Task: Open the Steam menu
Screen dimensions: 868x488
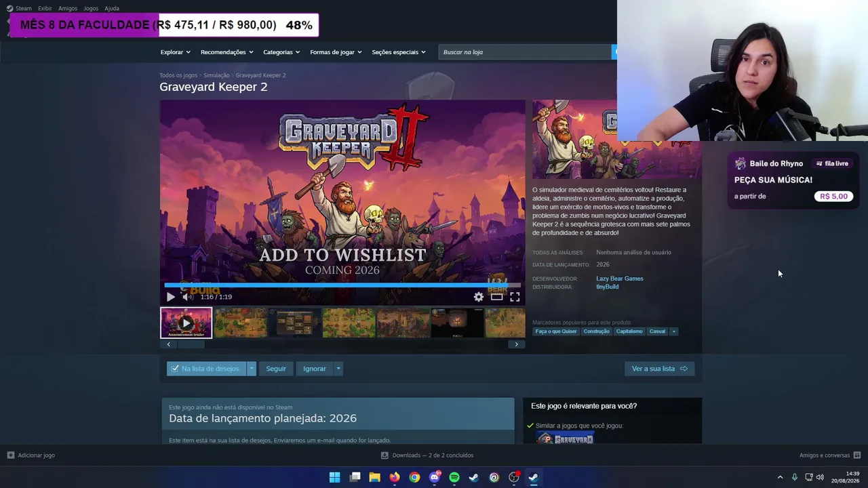Action: (19, 8)
